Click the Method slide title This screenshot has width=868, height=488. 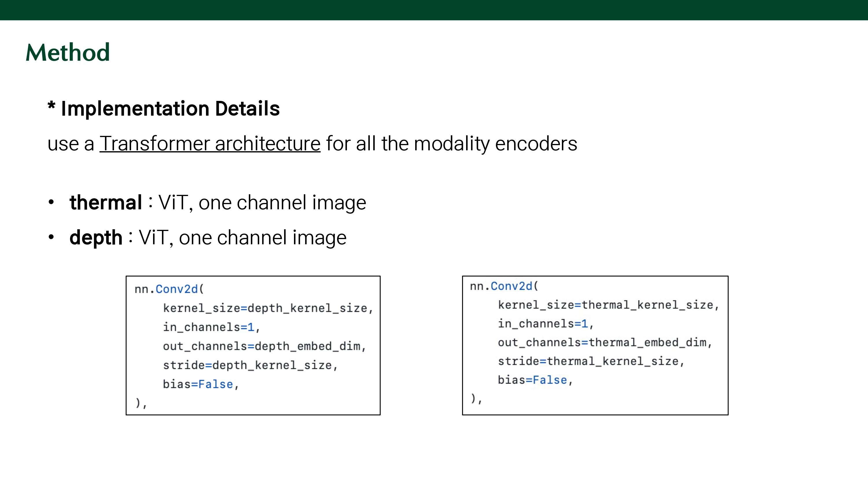point(68,53)
